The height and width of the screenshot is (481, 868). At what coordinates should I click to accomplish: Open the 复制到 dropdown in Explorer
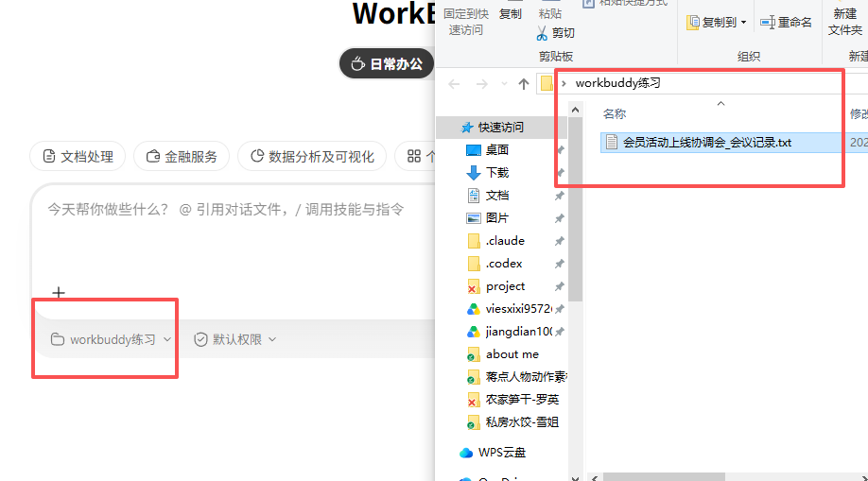(x=717, y=22)
